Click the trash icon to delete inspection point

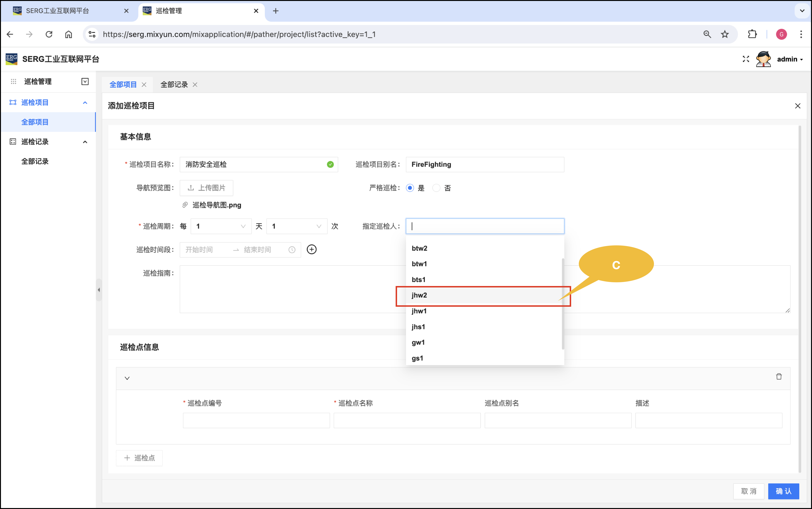point(779,376)
